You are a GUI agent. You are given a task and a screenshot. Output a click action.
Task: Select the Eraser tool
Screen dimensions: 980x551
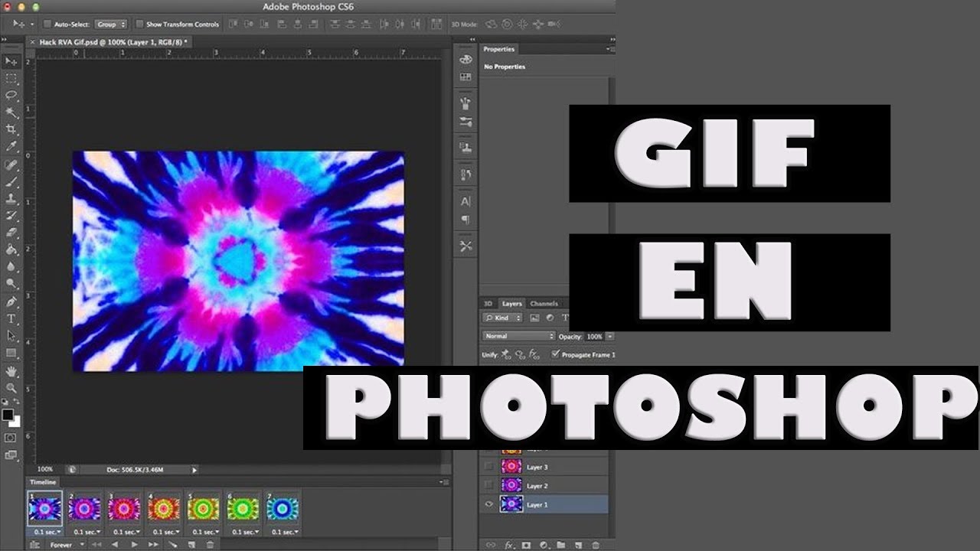[x=11, y=233]
